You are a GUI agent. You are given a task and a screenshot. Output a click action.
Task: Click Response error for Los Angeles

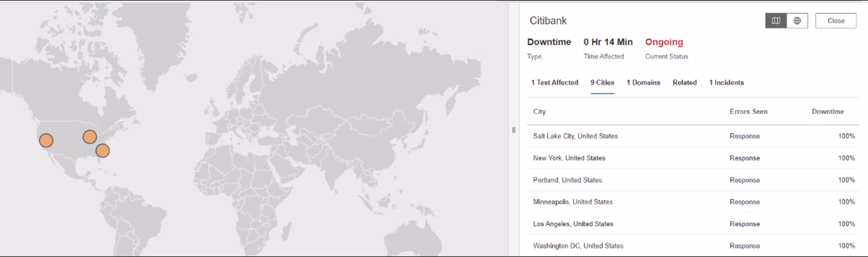click(745, 224)
